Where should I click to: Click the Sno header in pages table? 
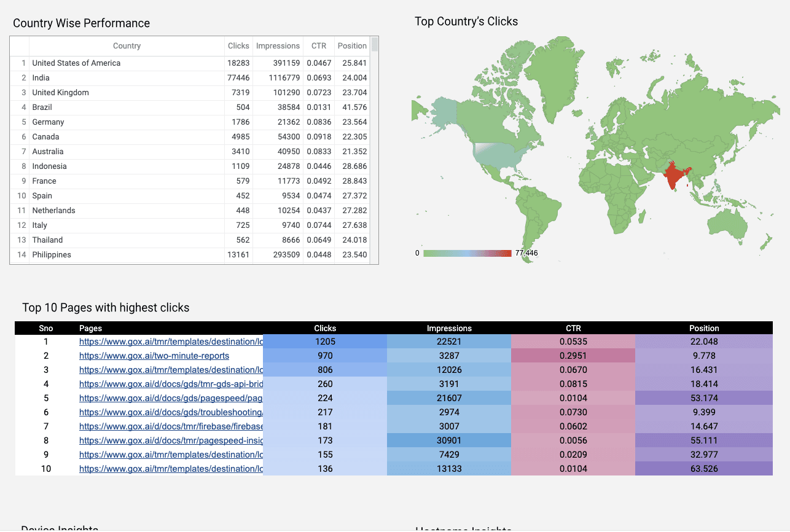(x=46, y=329)
